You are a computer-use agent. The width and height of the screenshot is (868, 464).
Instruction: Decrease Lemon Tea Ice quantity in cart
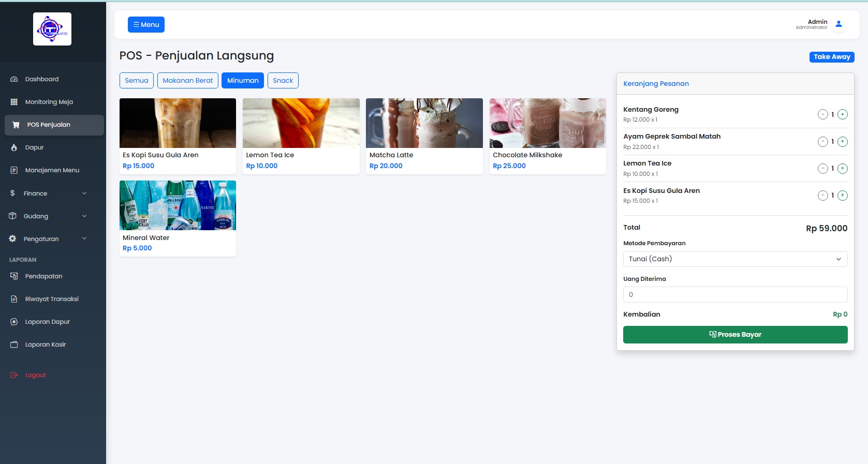(822, 168)
